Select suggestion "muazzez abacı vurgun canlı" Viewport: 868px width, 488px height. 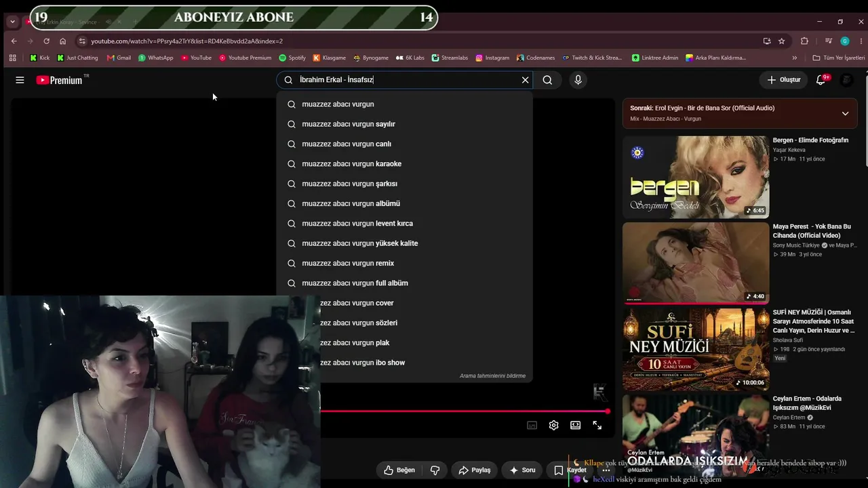404,144
